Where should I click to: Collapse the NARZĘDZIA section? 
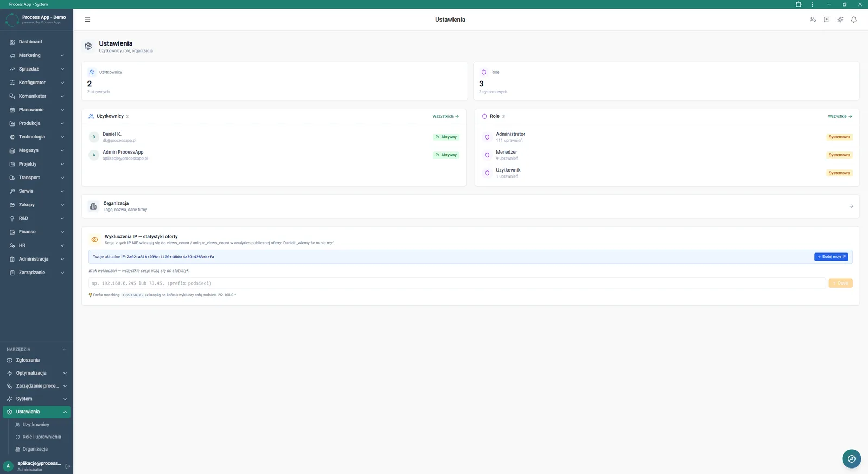[x=36, y=349]
